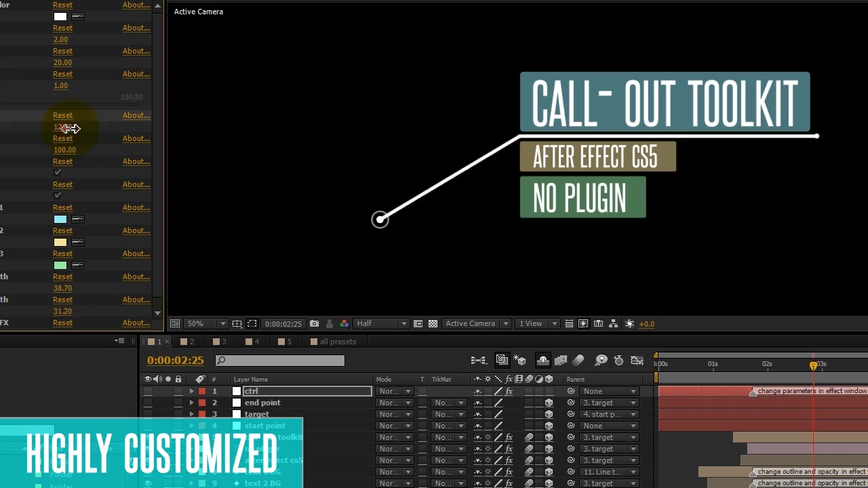
Task: Switch to the all presets tab
Action: [334, 342]
